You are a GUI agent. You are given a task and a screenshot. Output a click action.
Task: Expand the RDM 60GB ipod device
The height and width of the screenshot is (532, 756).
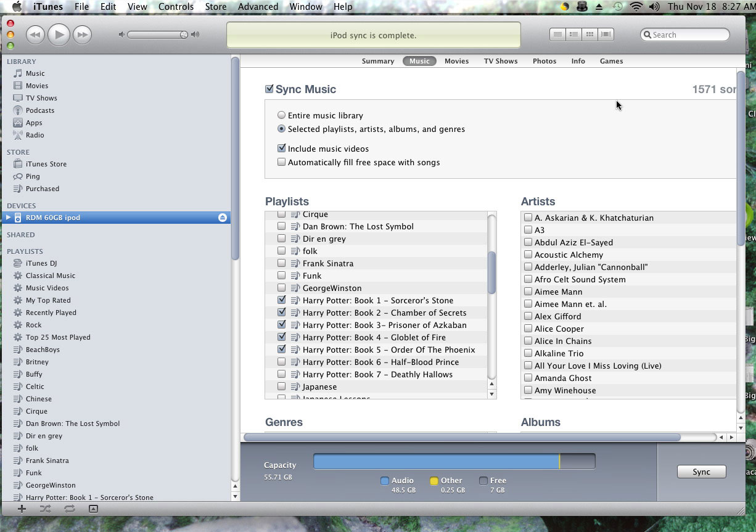click(x=8, y=218)
